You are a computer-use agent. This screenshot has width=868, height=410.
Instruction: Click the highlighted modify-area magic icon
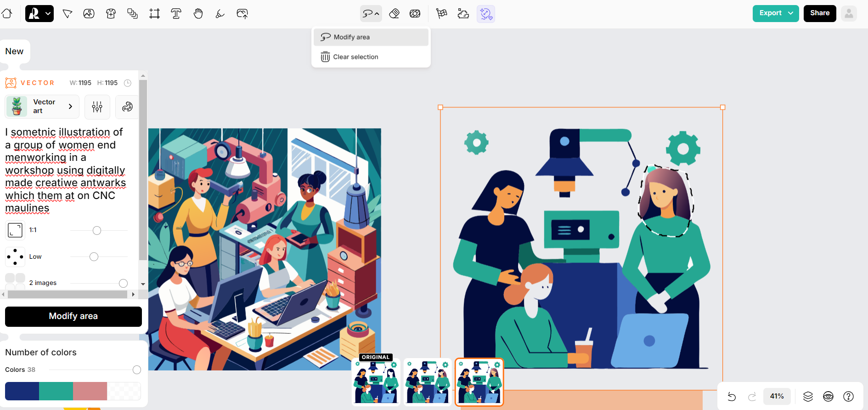[x=486, y=14]
